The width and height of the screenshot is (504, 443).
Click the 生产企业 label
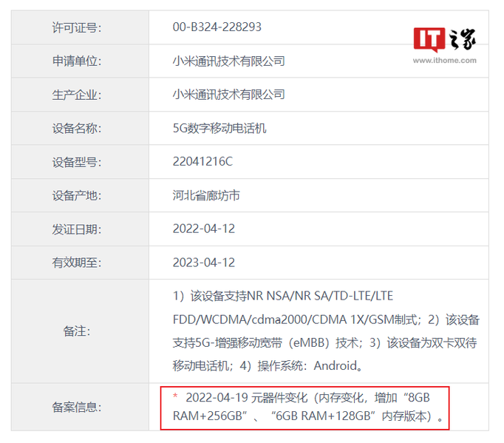(77, 95)
